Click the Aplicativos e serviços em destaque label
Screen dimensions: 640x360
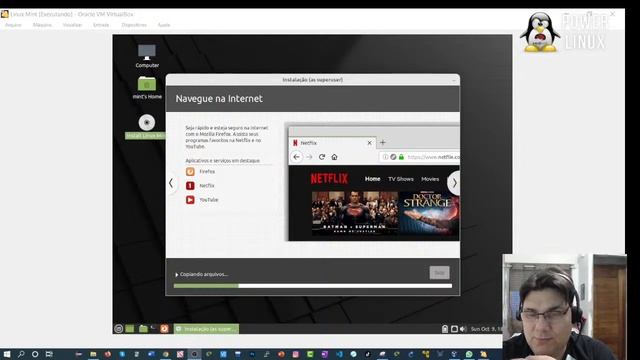point(222,161)
